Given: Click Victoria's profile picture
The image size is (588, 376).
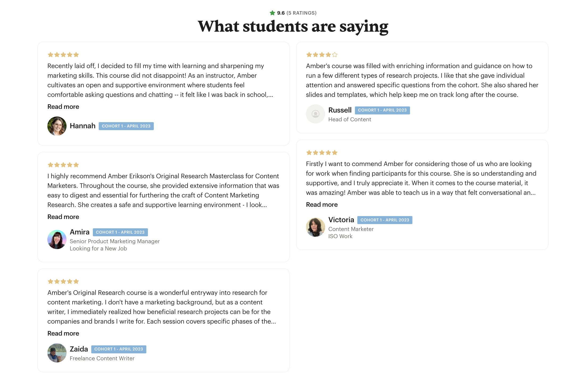Looking at the screenshot, I should [316, 227].
